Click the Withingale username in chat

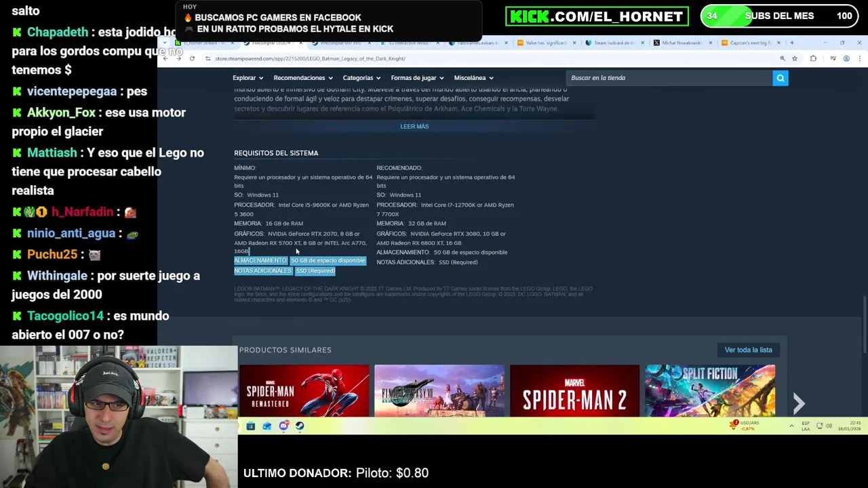tap(57, 276)
